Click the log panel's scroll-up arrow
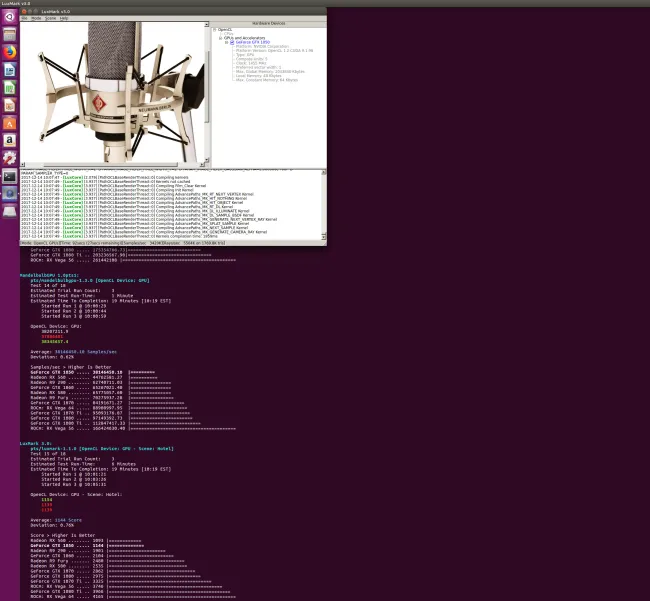Viewport: 650px width, 601px height. pos(324,172)
